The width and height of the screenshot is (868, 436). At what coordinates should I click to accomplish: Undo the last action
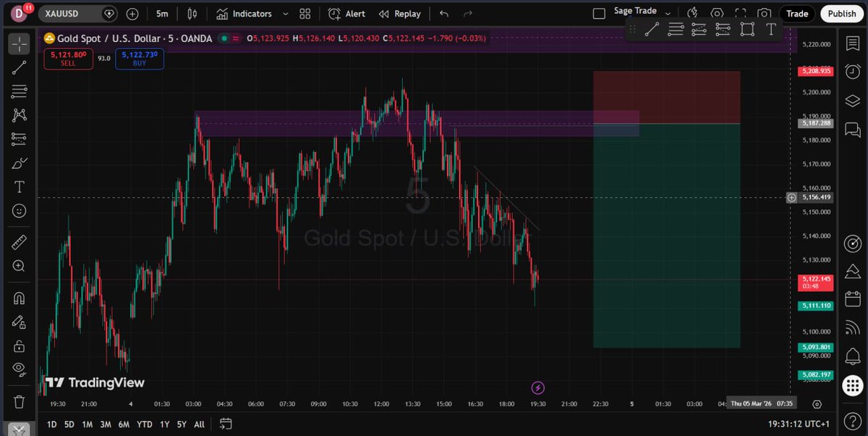[444, 14]
